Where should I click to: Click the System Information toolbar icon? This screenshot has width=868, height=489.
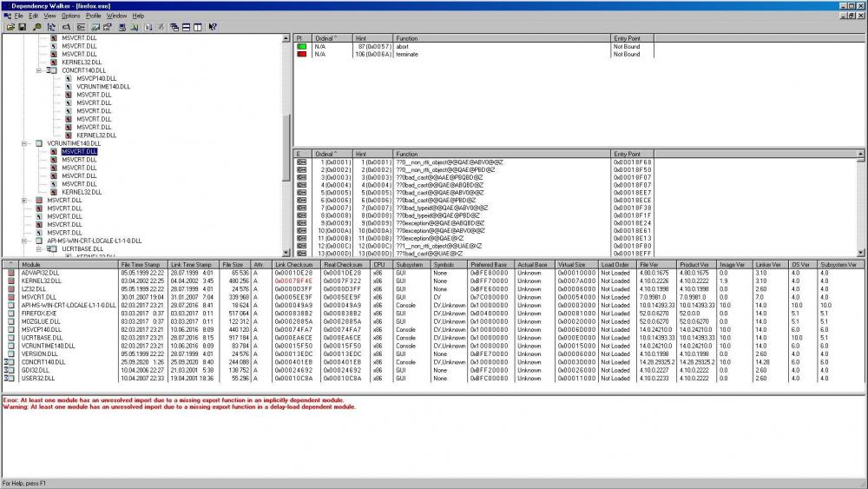click(122, 27)
